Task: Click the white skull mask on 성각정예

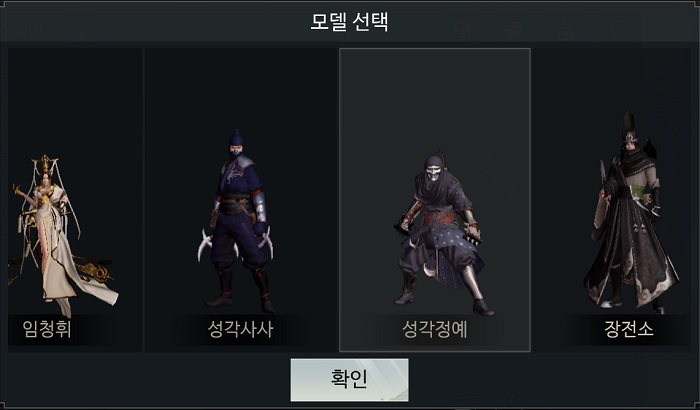Action: 433,172
